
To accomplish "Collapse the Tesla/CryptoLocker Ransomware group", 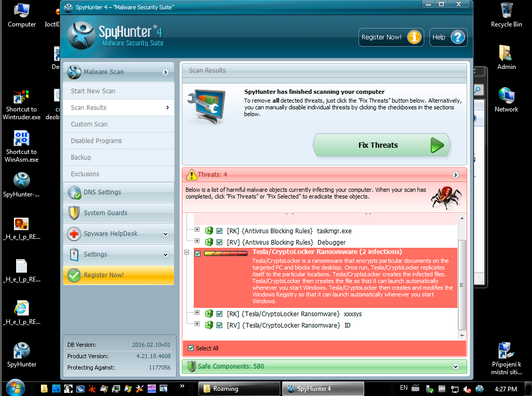I will click(x=186, y=252).
